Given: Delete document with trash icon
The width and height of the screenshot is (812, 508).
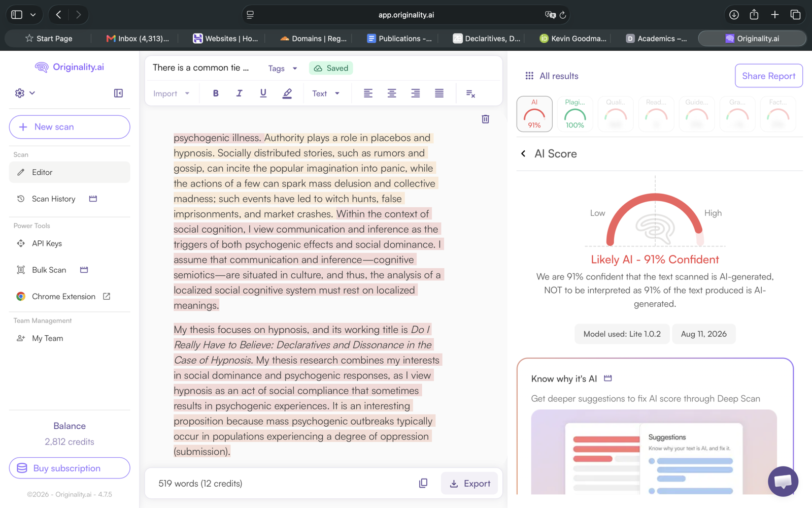Looking at the screenshot, I should (x=486, y=119).
